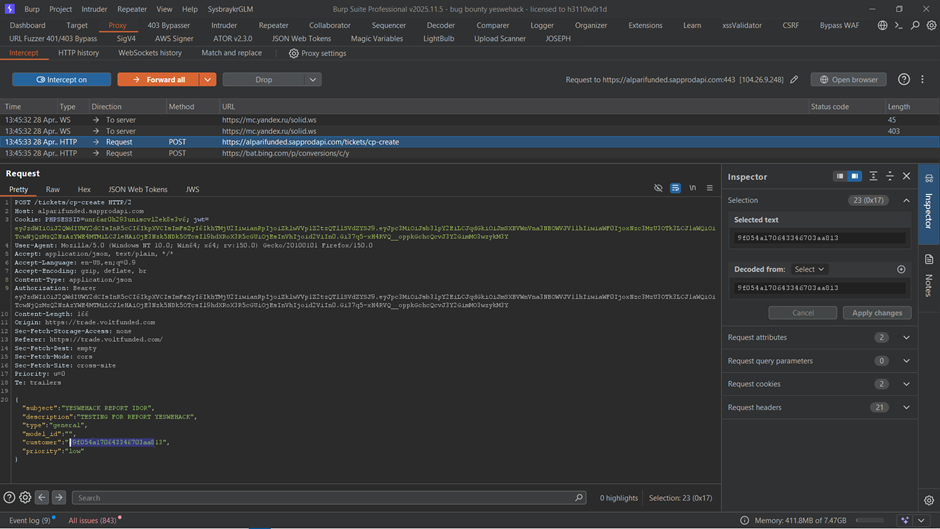Open Event log (9) in status bar

29,520
